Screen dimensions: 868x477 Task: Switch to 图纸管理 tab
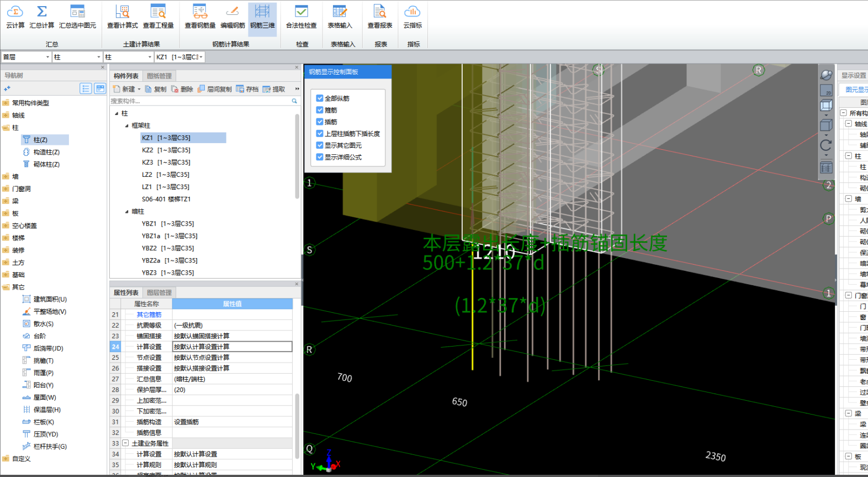pos(159,76)
